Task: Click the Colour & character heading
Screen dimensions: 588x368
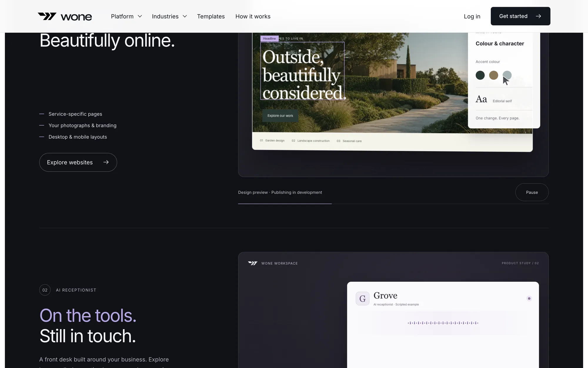Action: click(500, 44)
